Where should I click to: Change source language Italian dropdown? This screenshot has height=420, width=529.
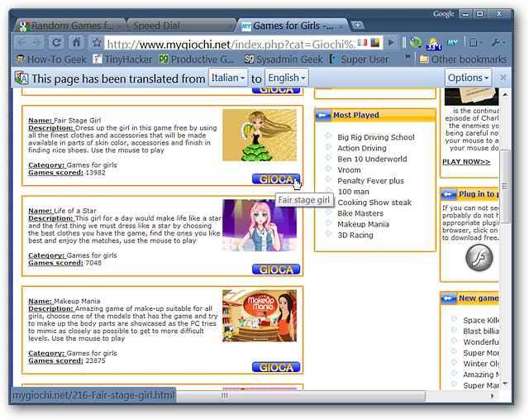(x=228, y=78)
